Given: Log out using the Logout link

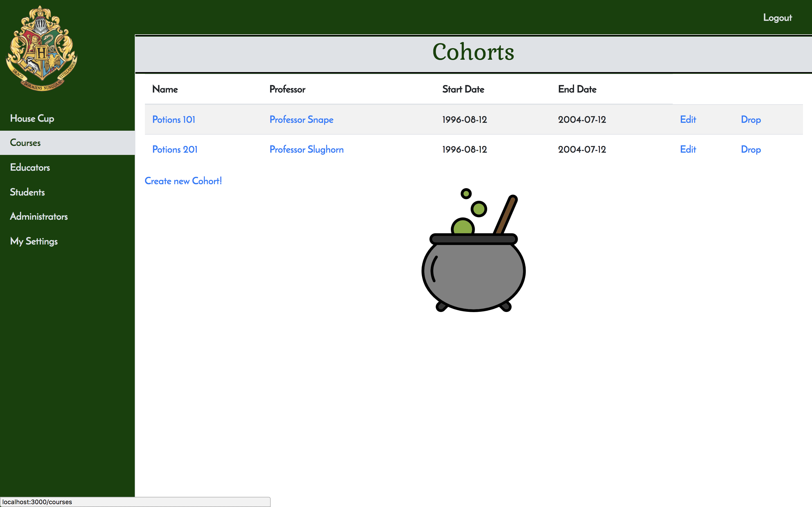Looking at the screenshot, I should (777, 18).
